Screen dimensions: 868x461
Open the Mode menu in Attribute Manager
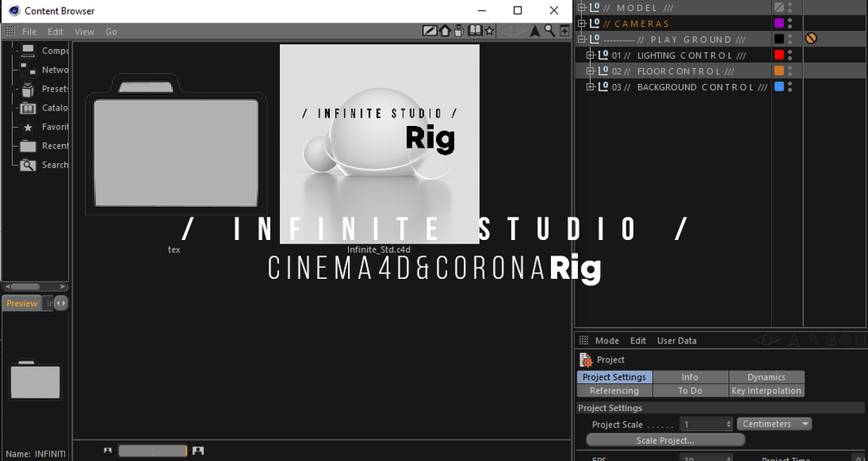coord(606,340)
